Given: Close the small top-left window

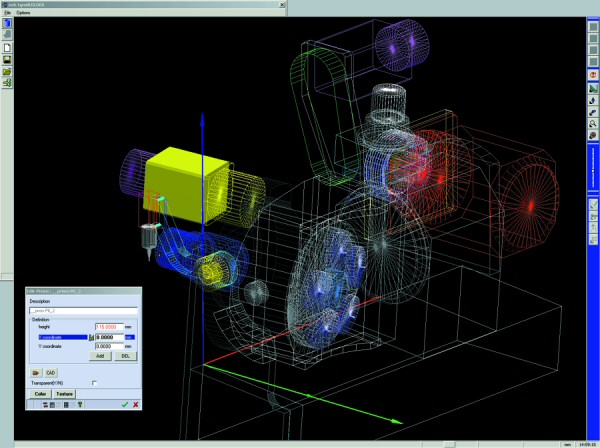Looking at the screenshot, I should coord(282,5).
